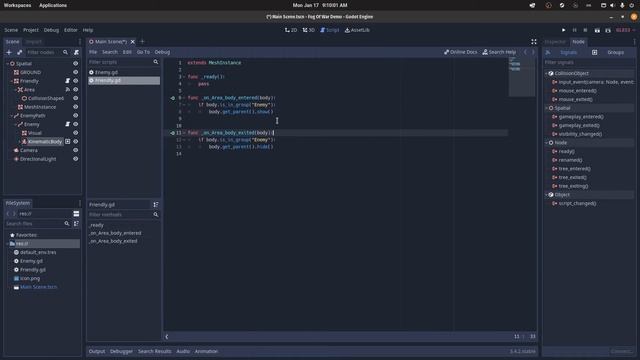
Task: Click the Scene dock options dots
Action: pyautogui.click(x=80, y=42)
